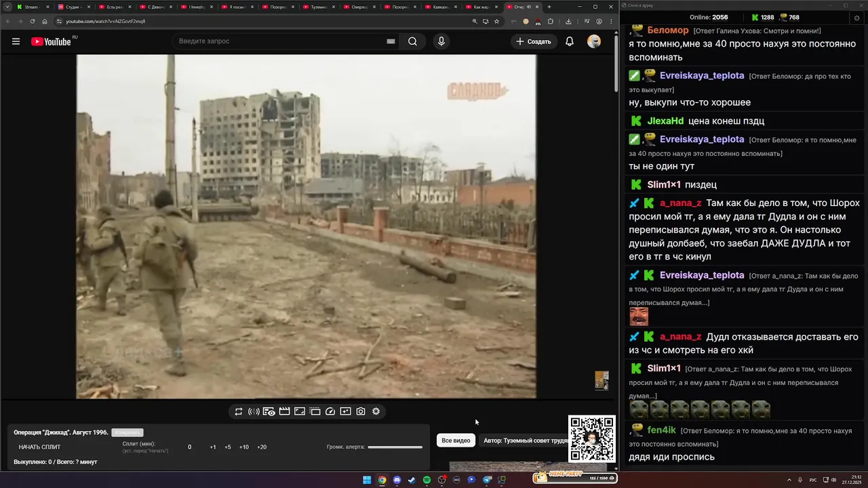Add +5 minutes to split
868x488 pixels.
(228, 447)
